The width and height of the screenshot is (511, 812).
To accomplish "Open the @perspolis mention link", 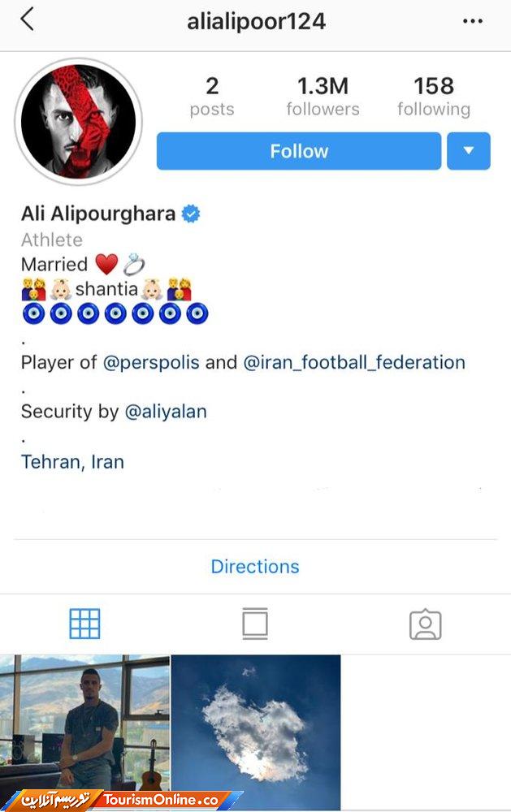I will coord(151,362).
